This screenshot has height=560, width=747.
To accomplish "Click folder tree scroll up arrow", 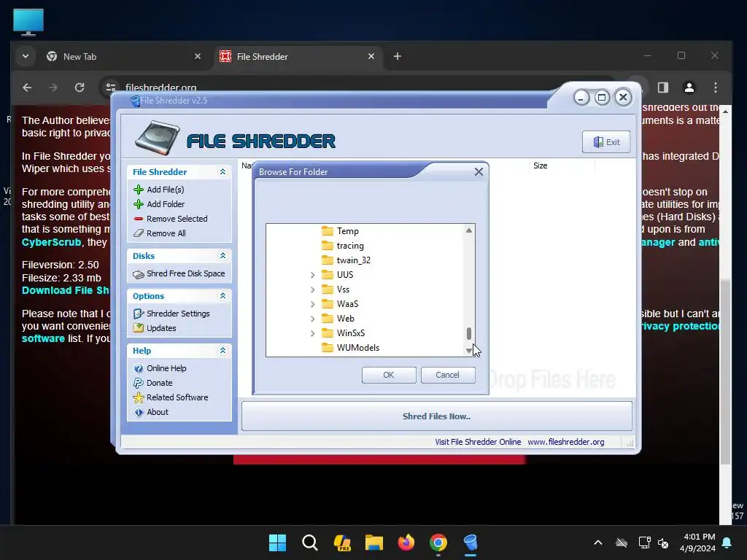I will tap(469, 230).
